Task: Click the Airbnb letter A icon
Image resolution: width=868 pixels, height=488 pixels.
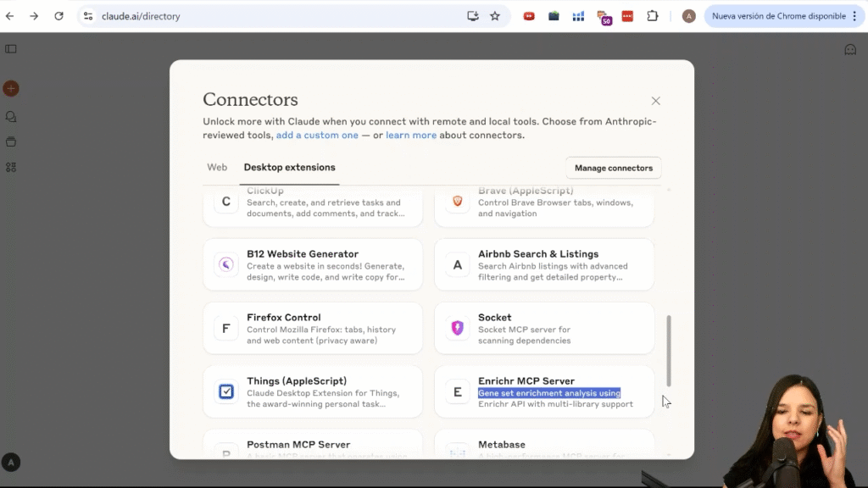Action: 458,264
